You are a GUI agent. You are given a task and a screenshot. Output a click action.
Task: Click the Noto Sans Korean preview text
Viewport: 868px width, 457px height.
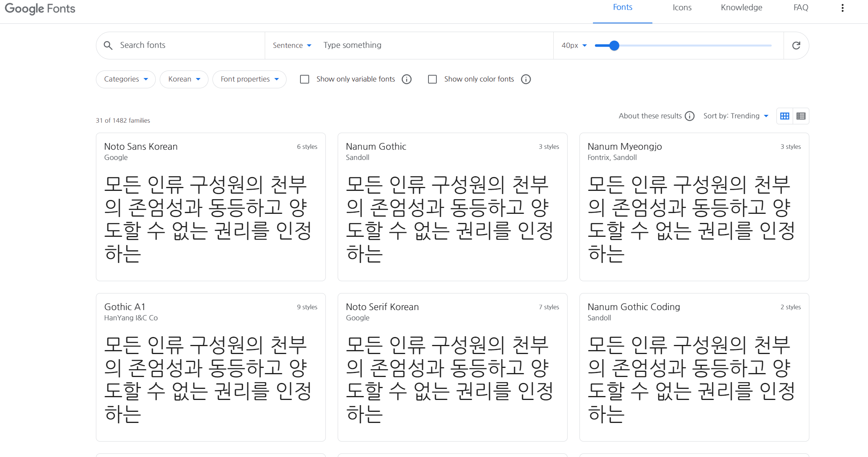[x=208, y=219]
